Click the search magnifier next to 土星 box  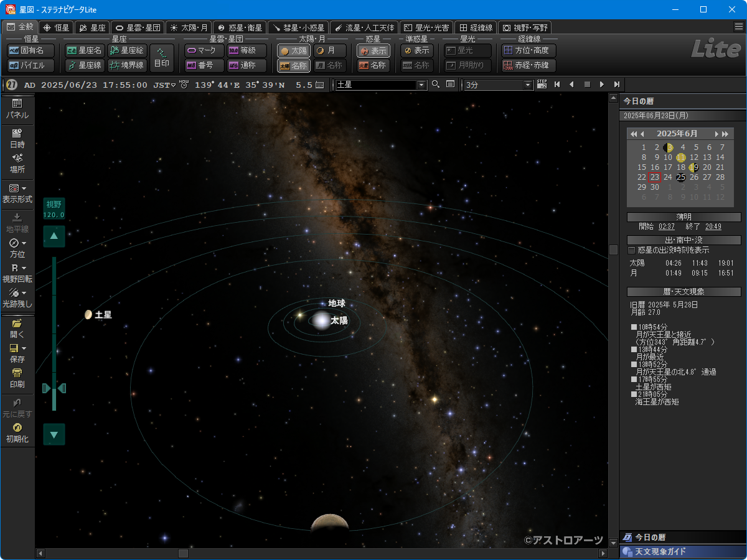pos(436,85)
